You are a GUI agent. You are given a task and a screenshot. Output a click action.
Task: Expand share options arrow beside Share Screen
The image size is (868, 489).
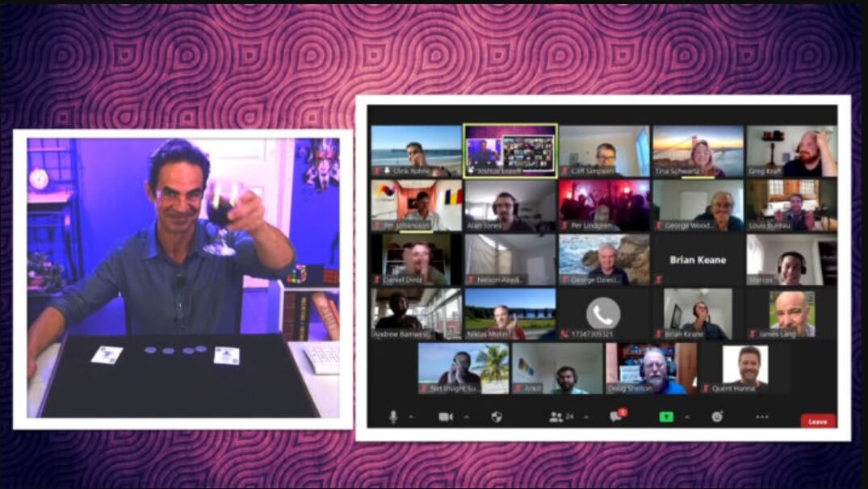(686, 417)
